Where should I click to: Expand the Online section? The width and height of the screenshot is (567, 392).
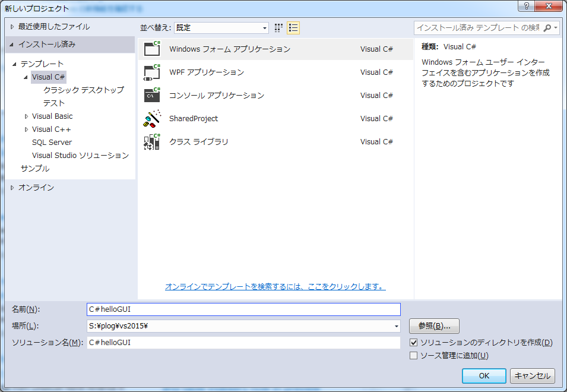(x=12, y=188)
